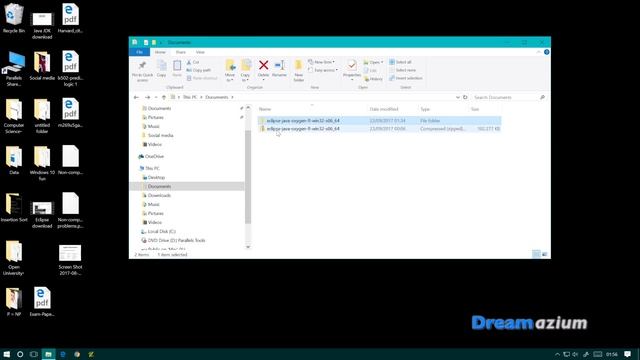This screenshot has height=360, width=640.
Task: Select the Screen Shot 2017-08 desktop file
Action: (x=70, y=260)
